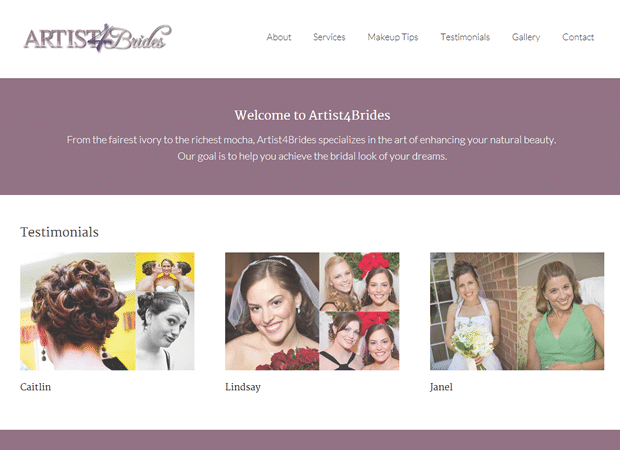Open Janel's bride with bouquet photo

pos(474,311)
